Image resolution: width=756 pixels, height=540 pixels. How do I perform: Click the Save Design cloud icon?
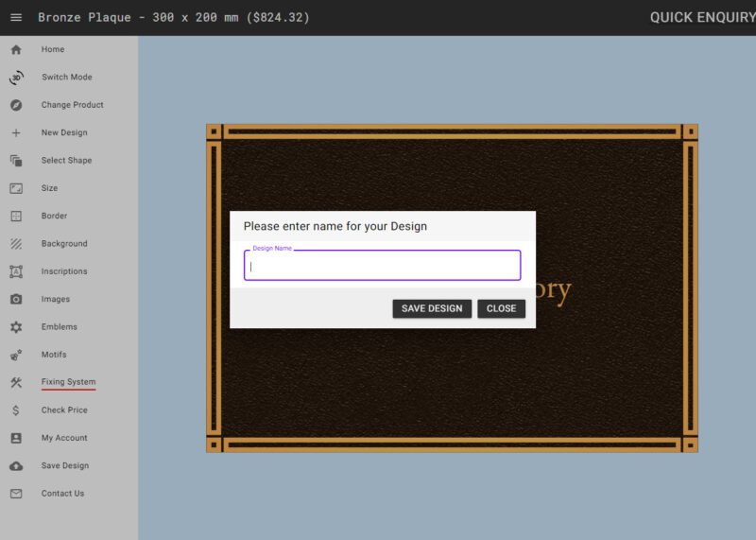[x=16, y=465]
